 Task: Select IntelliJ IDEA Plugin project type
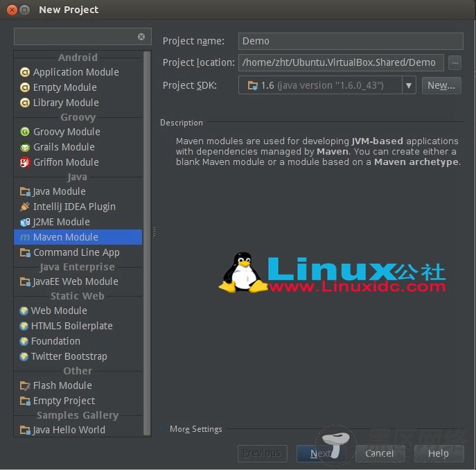point(78,207)
